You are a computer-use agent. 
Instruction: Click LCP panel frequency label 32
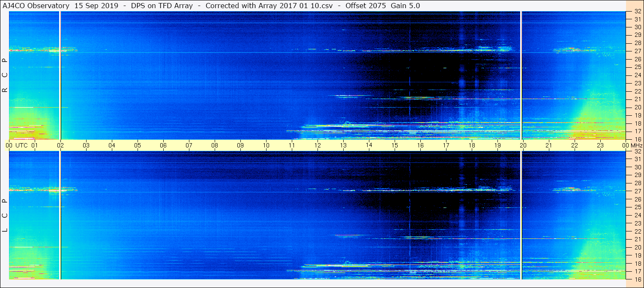click(637, 151)
